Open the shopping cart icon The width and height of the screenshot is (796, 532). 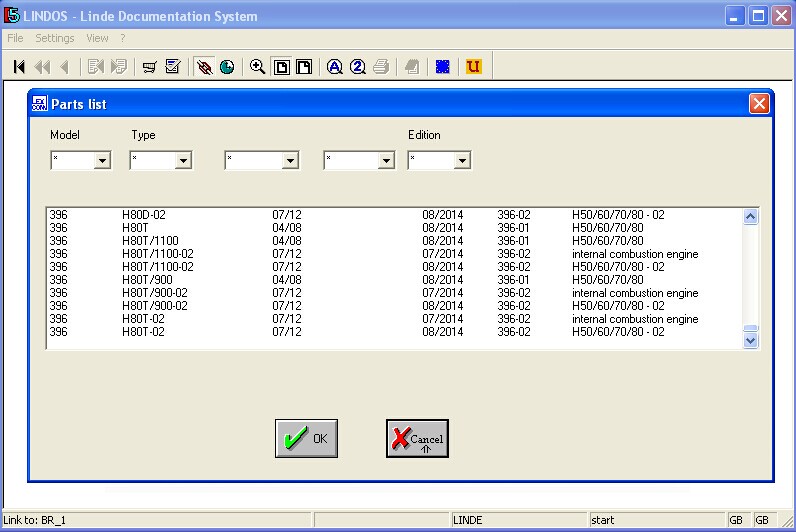tap(149, 66)
